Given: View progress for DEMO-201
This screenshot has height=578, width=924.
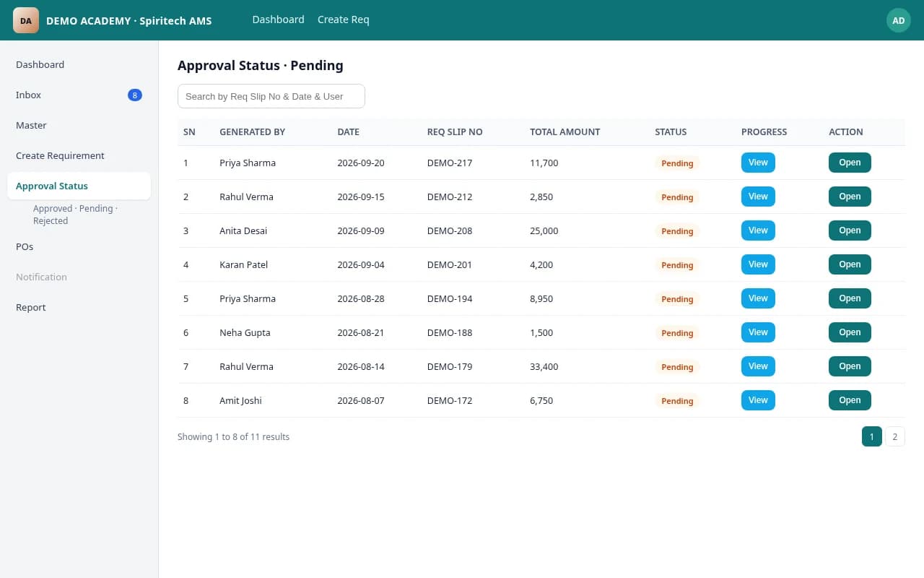Looking at the screenshot, I should [758, 264].
